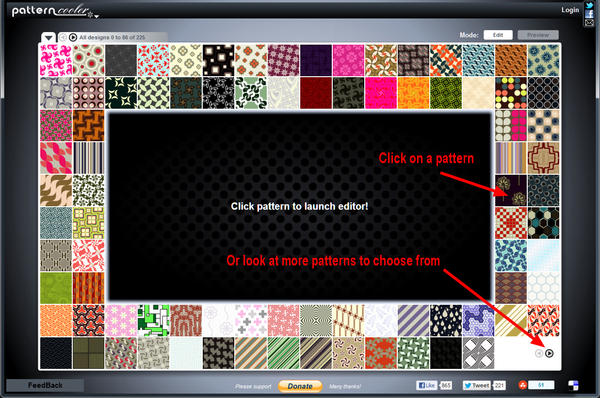Click the orange Donate button
Screen dimensions: 600x398
[x=300, y=386]
